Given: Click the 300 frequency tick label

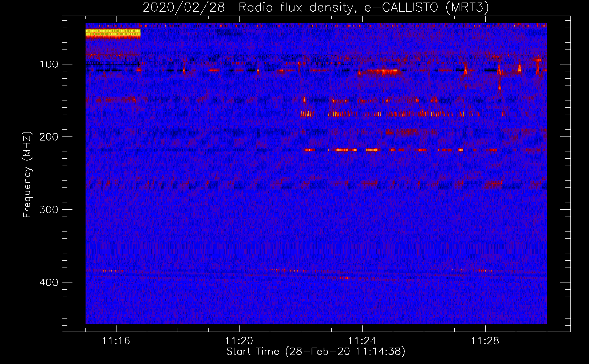Looking at the screenshot, I should 49,210.
